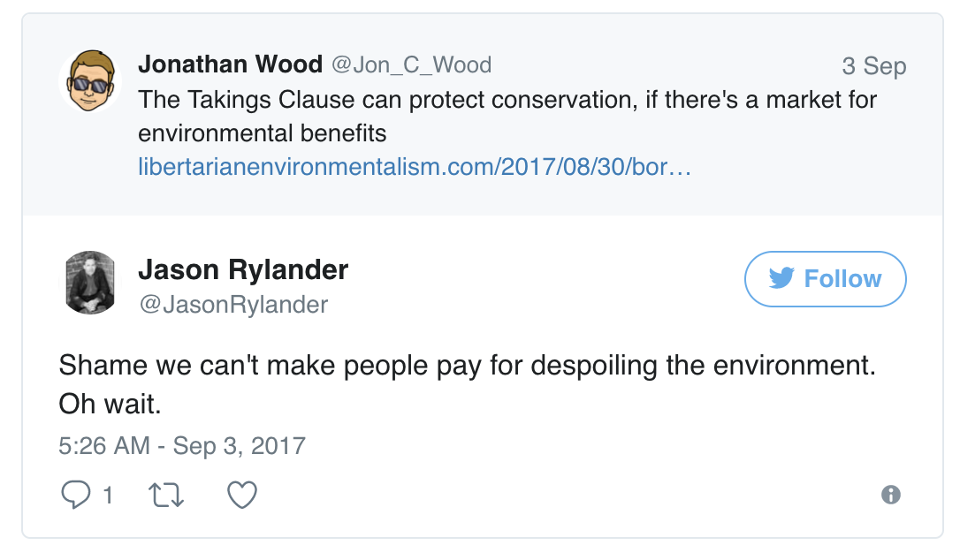The image size is (960, 560).
Task: Click the reply speech bubble icon
Action: pyautogui.click(x=75, y=494)
